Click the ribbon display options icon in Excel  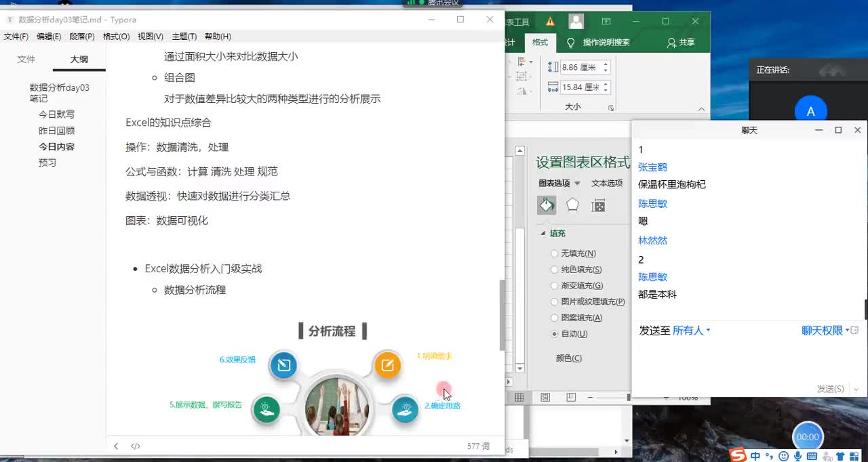click(606, 21)
